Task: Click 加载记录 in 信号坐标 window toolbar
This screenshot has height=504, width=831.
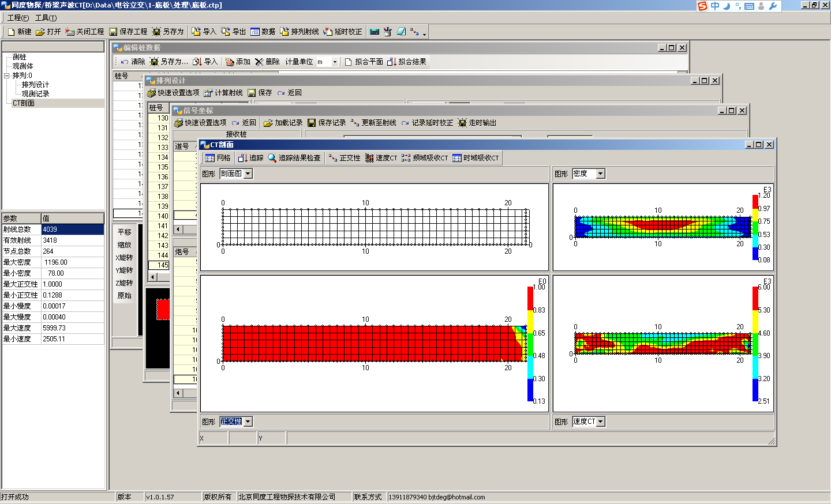Action: click(283, 123)
